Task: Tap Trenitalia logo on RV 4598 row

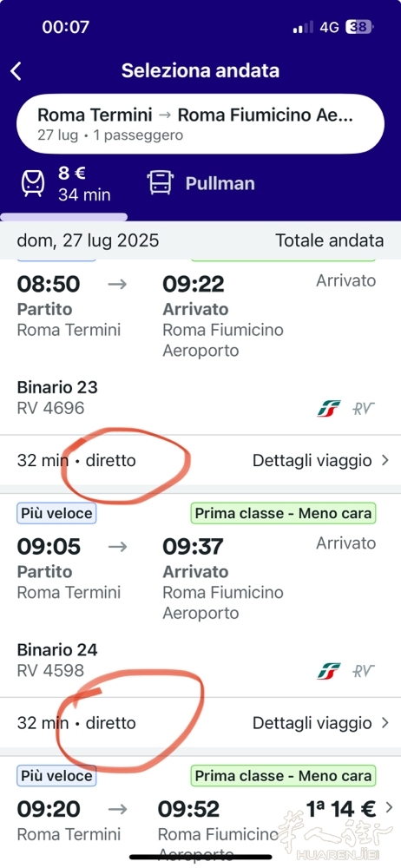Action: [329, 671]
